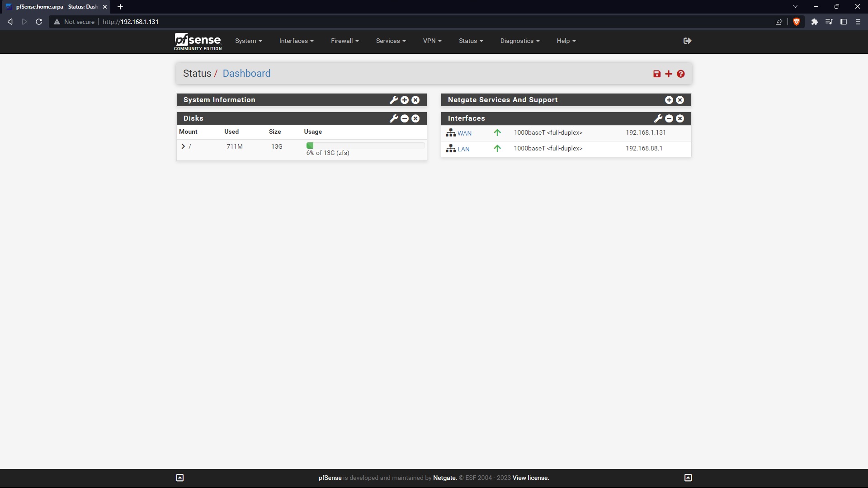This screenshot has height=488, width=868.
Task: Expand the root mount row chevron
Action: pyautogui.click(x=183, y=146)
